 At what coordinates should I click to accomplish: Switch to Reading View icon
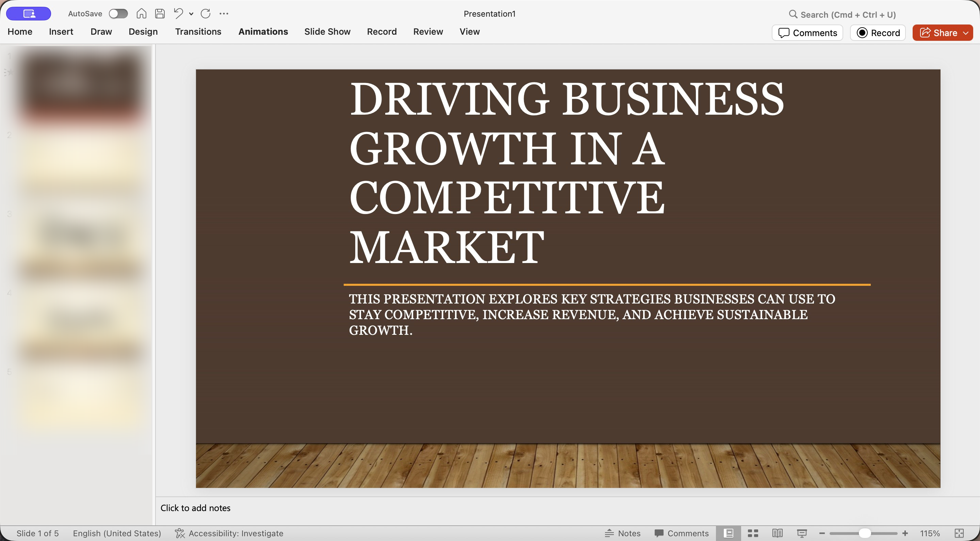[777, 533]
